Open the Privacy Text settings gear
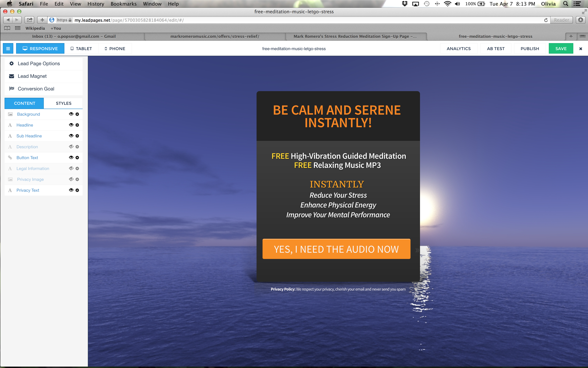 [x=77, y=190]
